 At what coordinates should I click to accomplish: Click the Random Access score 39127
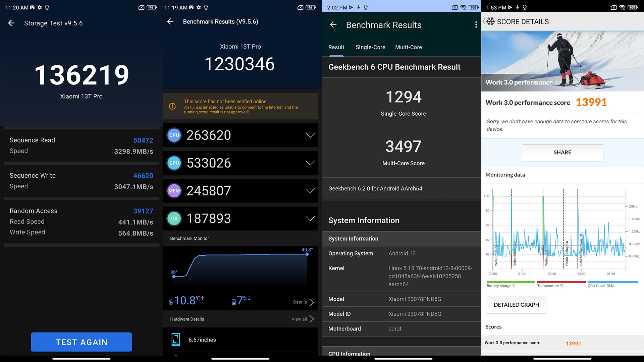click(x=143, y=211)
